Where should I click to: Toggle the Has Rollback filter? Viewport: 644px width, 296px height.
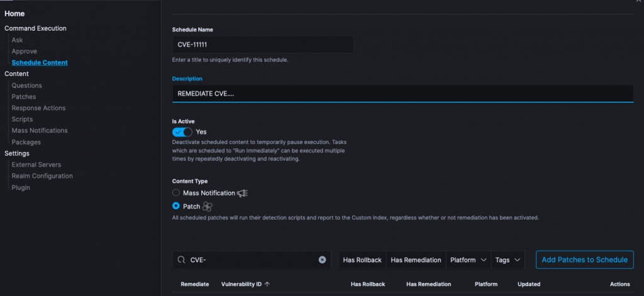(x=362, y=260)
